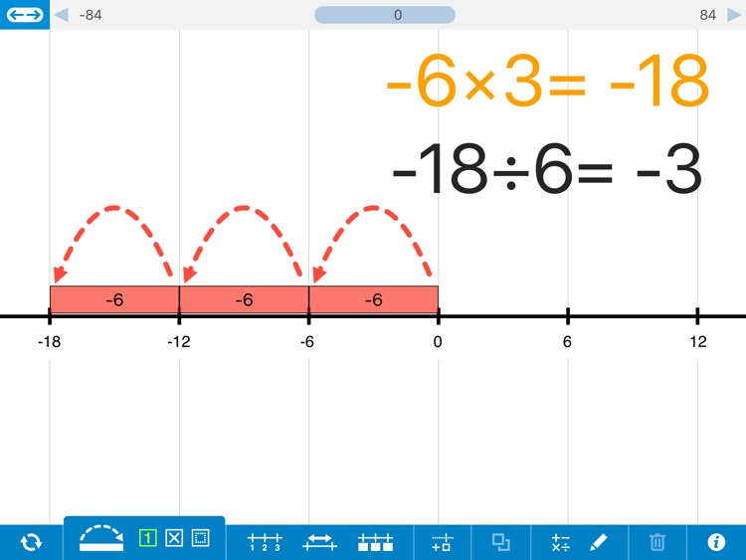The image size is (746, 560).
Task: Select the red -6 bar between -12 and -6
Action: point(244,299)
